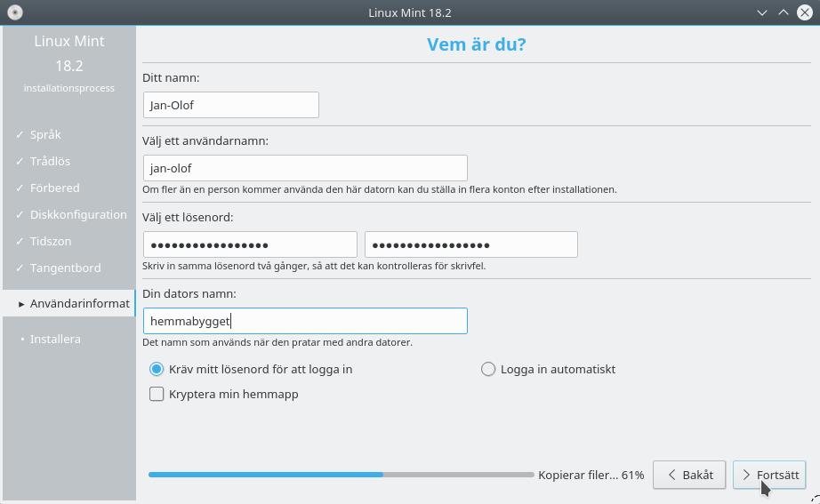
Task: Click the hint about pratar med andra datorer
Action: (277, 342)
